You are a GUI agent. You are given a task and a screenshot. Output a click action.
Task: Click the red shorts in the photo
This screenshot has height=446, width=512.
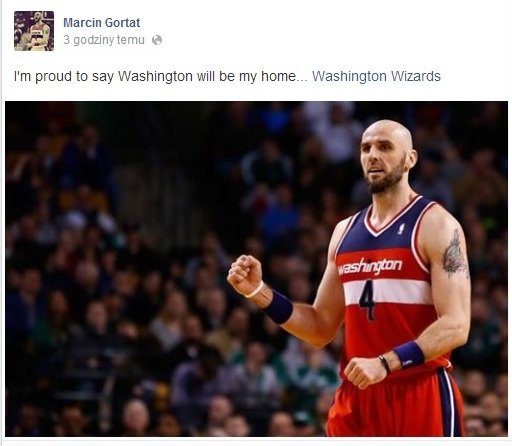(x=395, y=403)
